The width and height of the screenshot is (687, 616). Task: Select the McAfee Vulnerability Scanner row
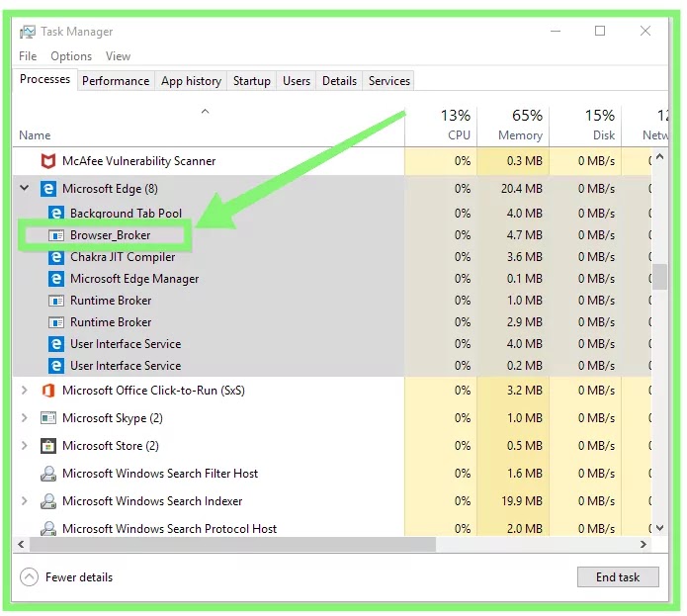pyautogui.click(x=332, y=161)
